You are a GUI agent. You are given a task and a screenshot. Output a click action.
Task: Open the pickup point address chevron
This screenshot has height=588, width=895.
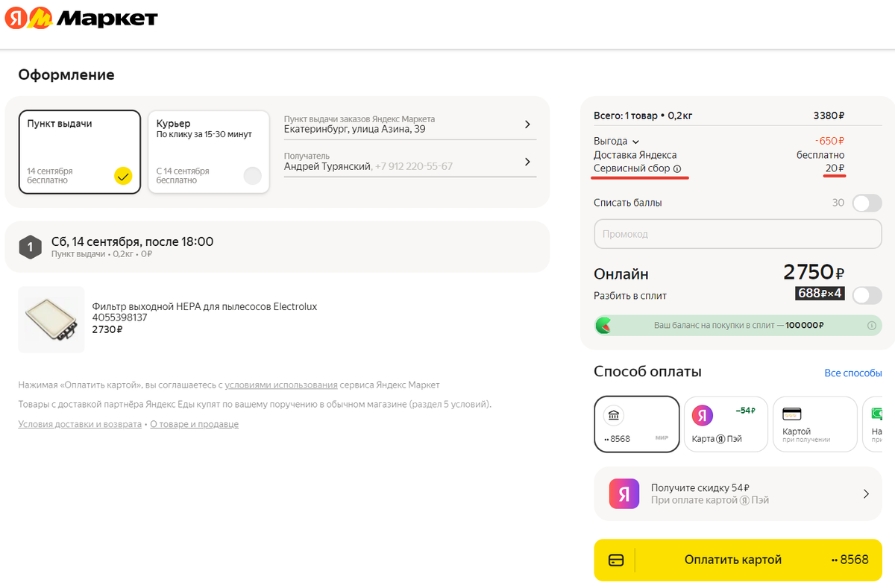(527, 124)
